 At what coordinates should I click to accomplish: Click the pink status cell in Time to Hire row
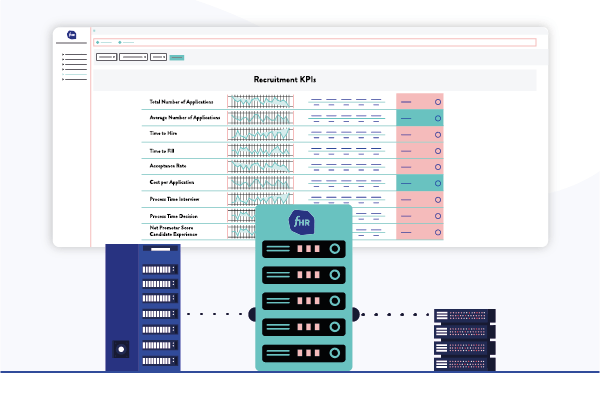(420, 135)
